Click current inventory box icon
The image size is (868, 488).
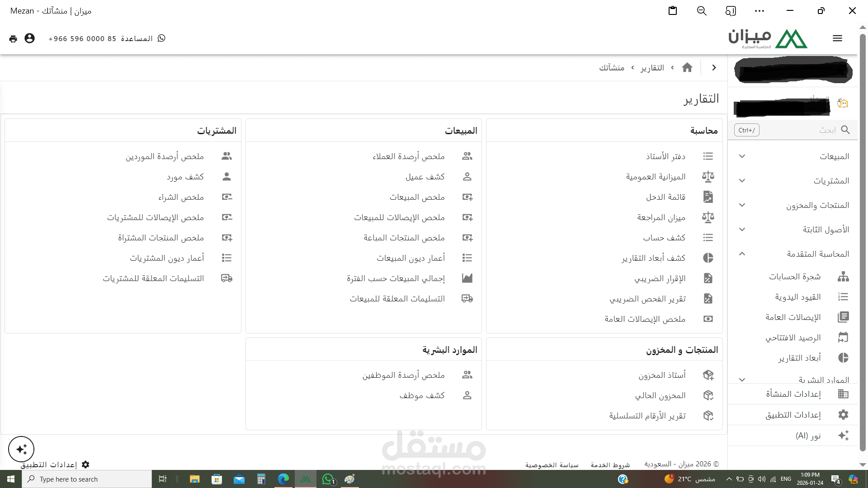tap(708, 395)
